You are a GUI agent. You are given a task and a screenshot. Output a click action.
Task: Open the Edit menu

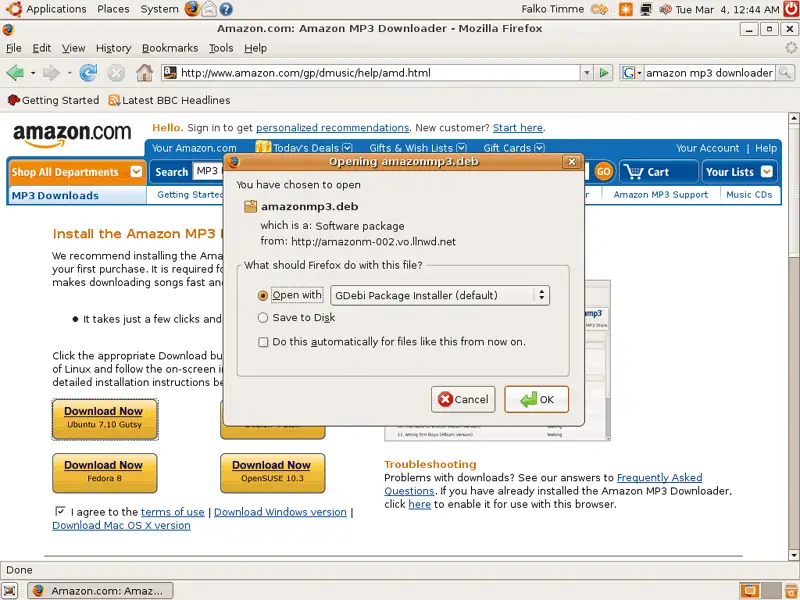point(41,48)
